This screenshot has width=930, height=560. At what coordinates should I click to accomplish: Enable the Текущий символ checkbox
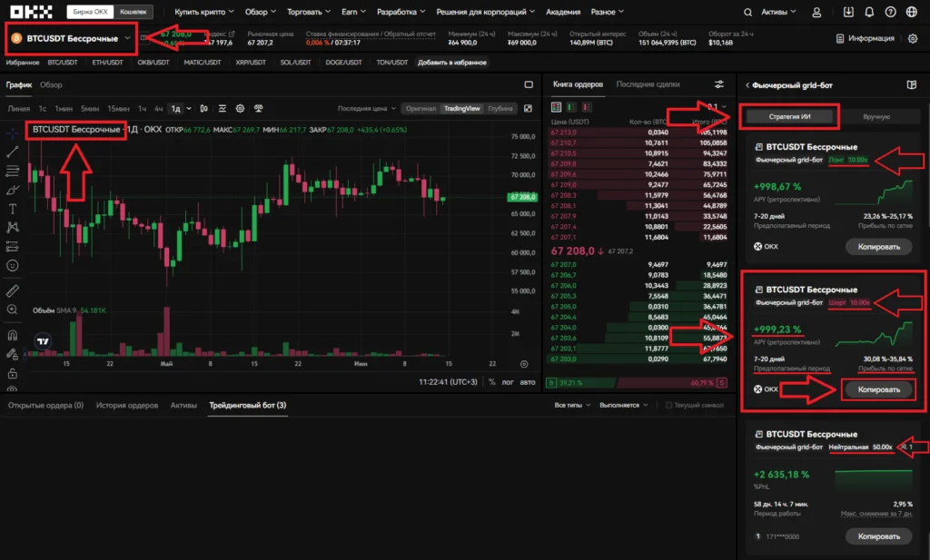pyautogui.click(x=668, y=406)
